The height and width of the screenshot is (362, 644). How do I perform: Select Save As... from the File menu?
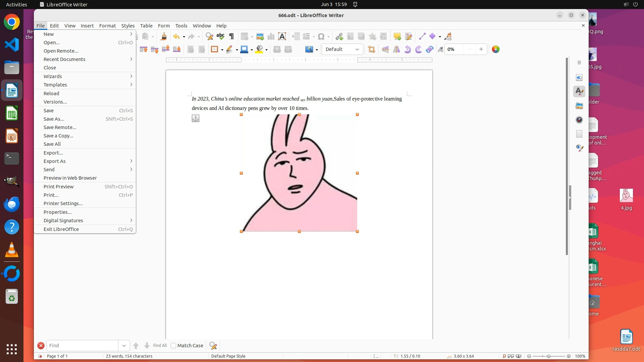[54, 119]
